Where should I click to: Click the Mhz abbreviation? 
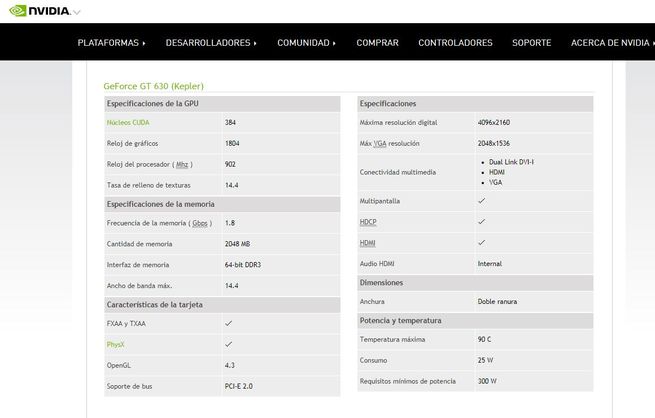(x=182, y=165)
